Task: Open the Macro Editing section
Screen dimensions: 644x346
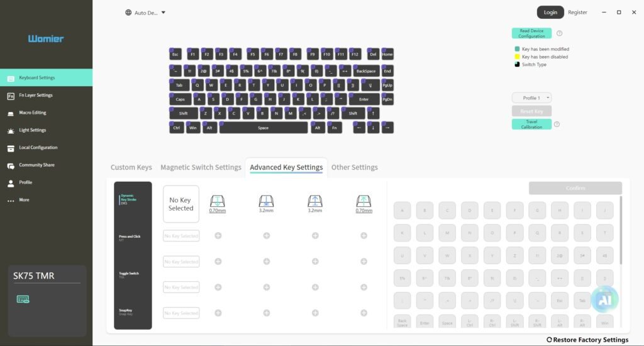Action: tap(32, 113)
